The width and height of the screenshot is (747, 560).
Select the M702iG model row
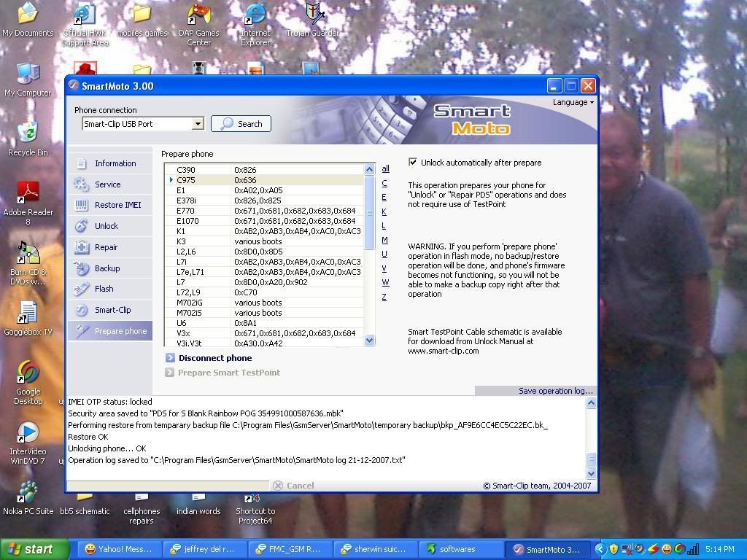(x=264, y=303)
